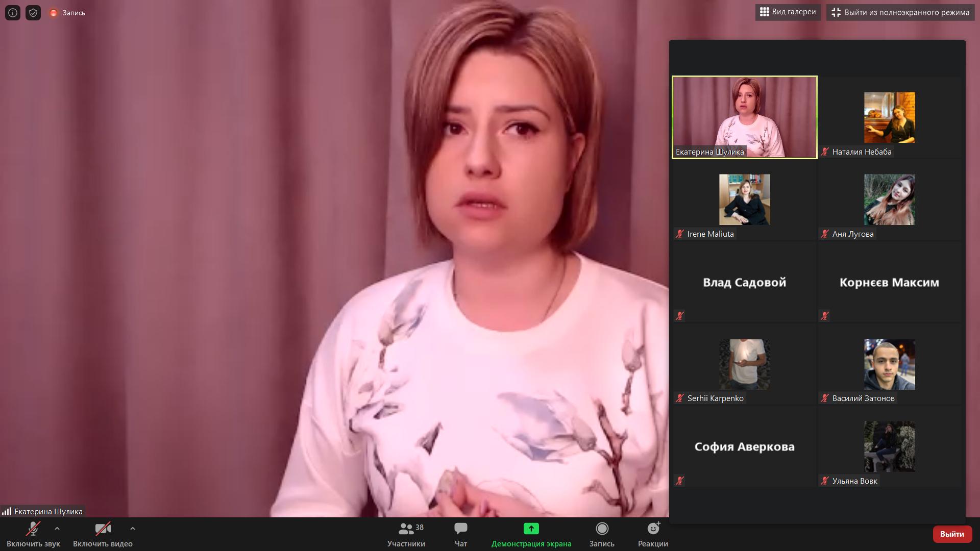The image size is (980, 551).
Task: Click muted mic icon of Аня Лугова
Action: [x=825, y=234]
